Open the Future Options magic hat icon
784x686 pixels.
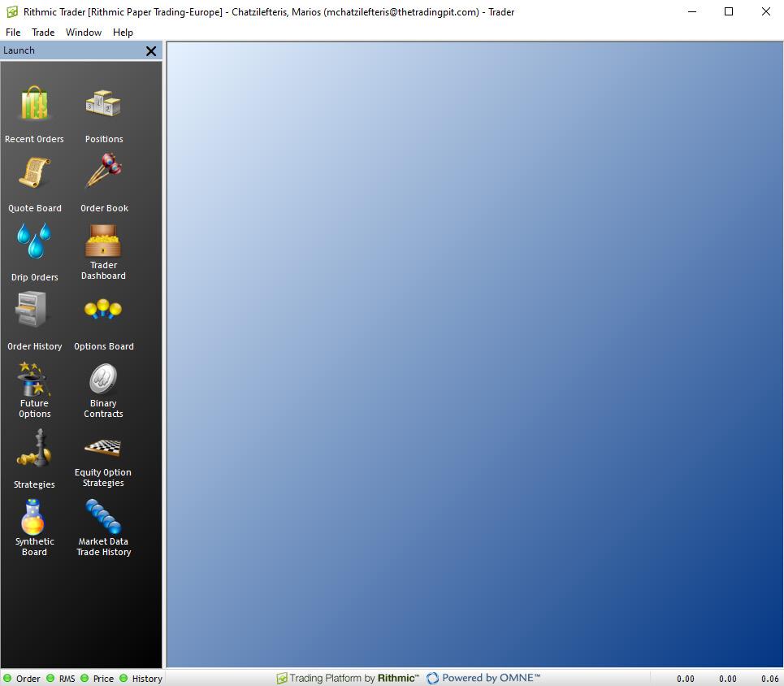point(33,379)
